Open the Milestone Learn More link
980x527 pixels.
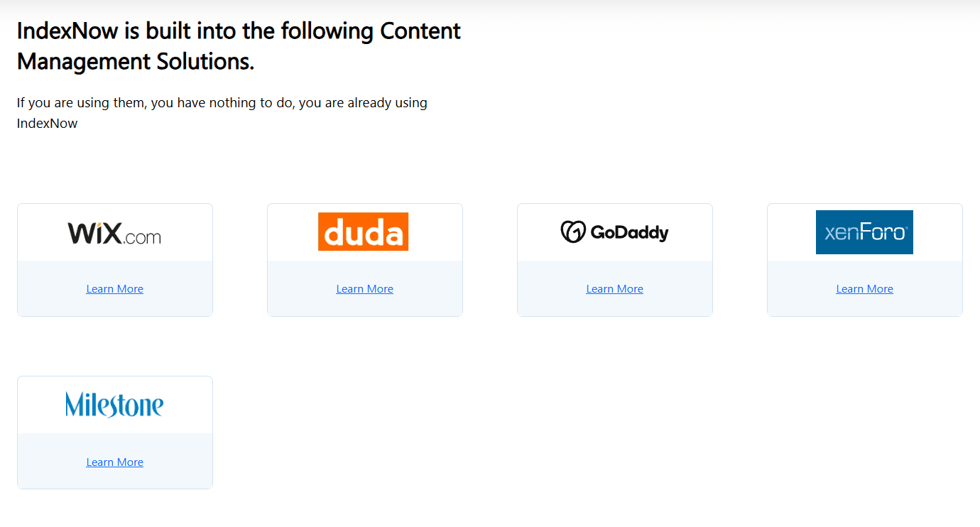(115, 462)
